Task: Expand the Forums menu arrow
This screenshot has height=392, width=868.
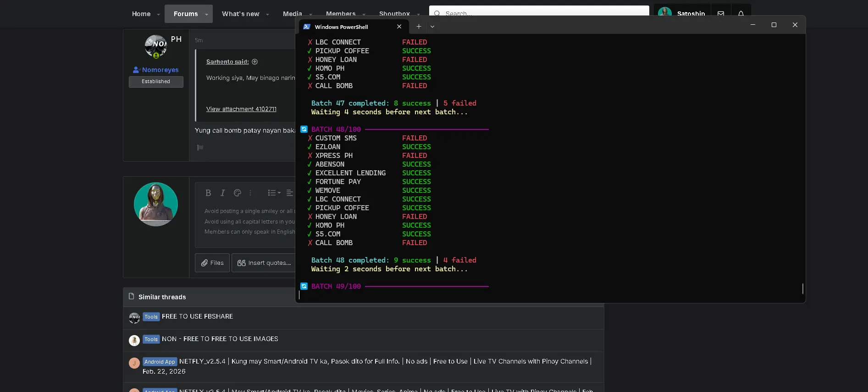Action: tap(206, 14)
